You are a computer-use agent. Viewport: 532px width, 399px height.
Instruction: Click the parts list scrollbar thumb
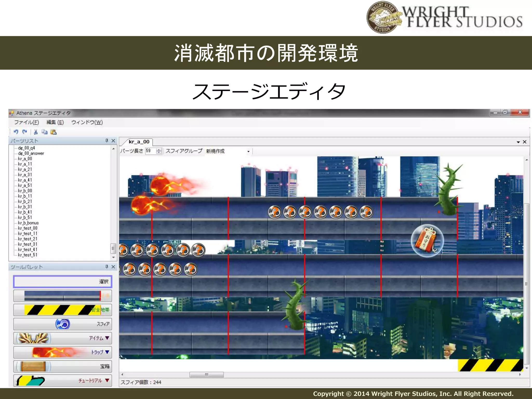tap(113, 248)
